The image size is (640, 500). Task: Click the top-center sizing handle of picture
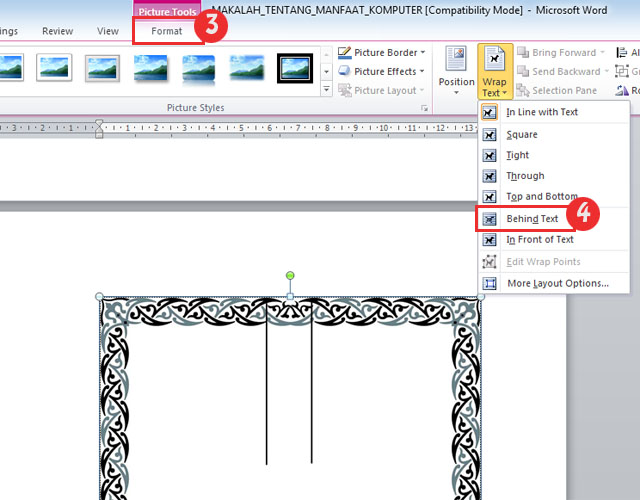(x=290, y=296)
